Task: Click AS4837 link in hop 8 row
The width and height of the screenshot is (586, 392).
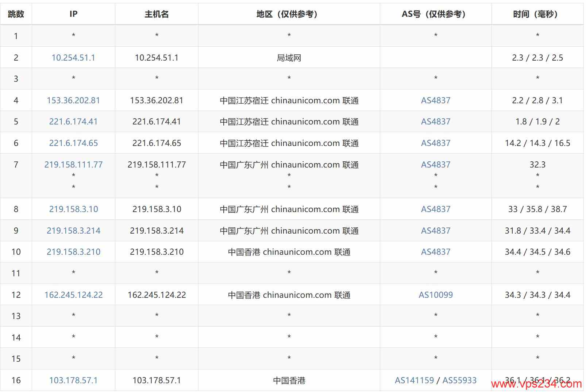Action: [x=436, y=209]
